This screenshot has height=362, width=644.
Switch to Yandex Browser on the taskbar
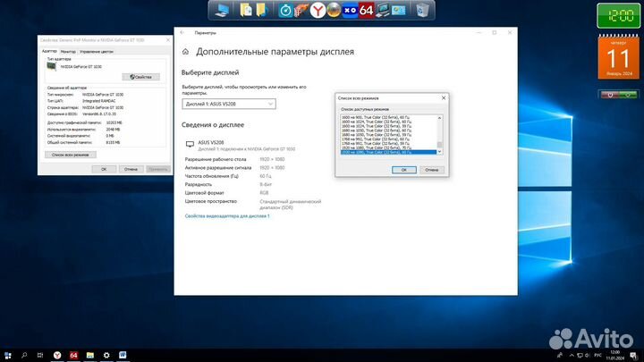click(x=57, y=355)
